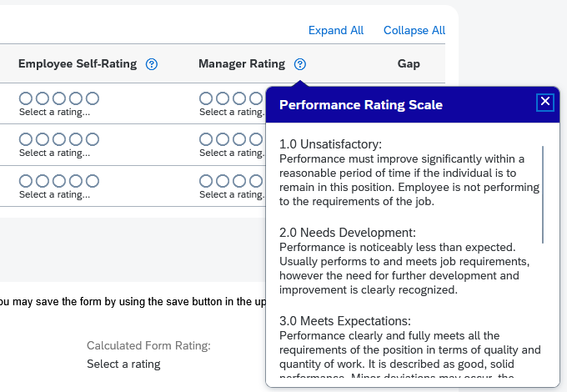
Task: Select fourth manager rating circle in third row
Action: tap(256, 181)
